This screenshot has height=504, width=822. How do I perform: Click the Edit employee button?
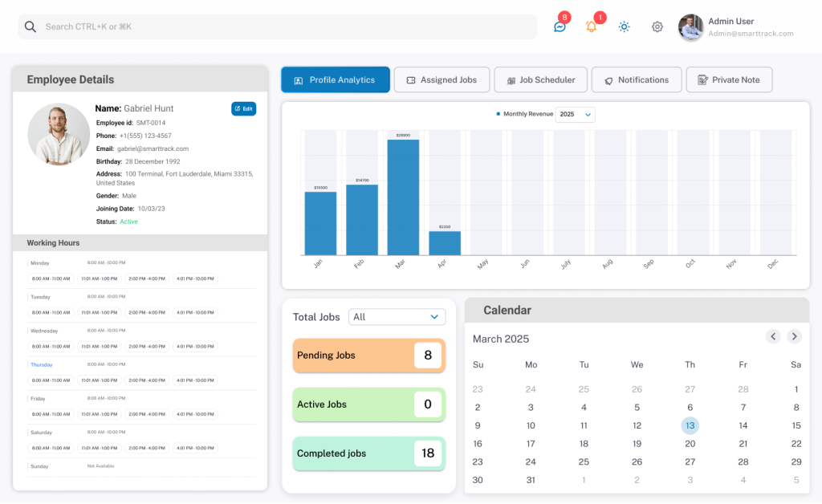coord(243,108)
